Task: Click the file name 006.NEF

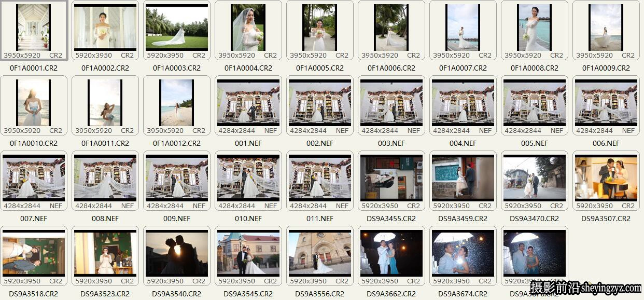Action: (x=606, y=143)
